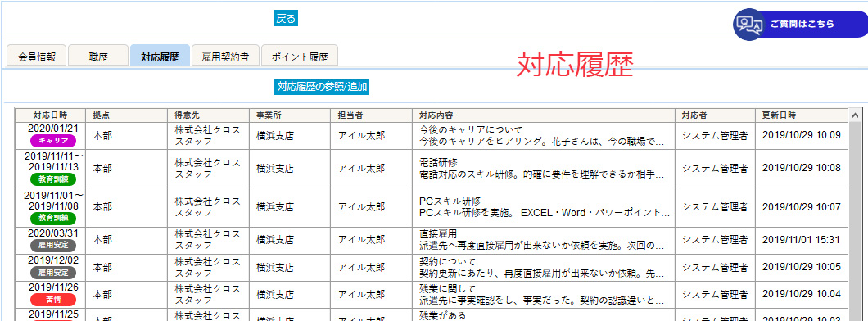Click システム管理者 in the 2019/11/26 row

(715, 294)
